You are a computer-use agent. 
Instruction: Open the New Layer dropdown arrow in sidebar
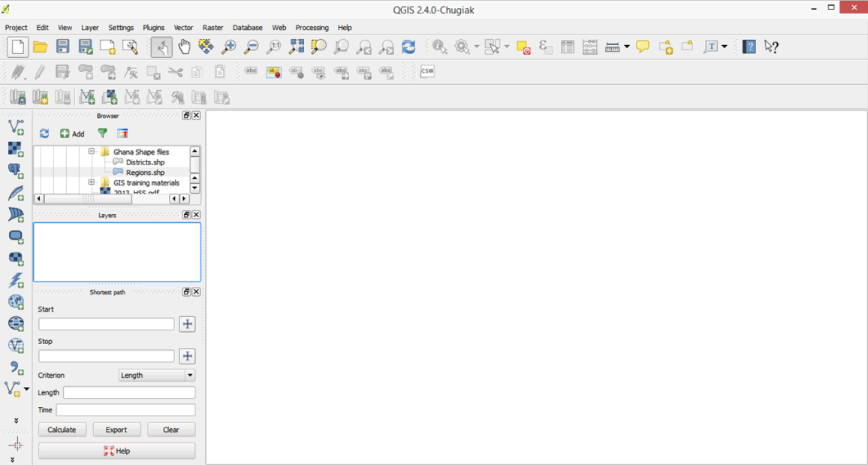pos(26,388)
